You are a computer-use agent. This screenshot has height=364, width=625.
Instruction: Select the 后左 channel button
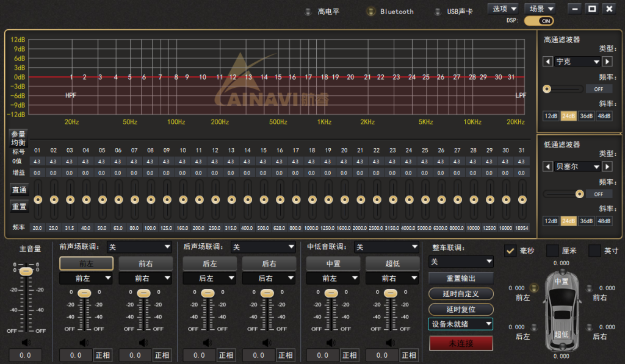pyautogui.click(x=210, y=263)
